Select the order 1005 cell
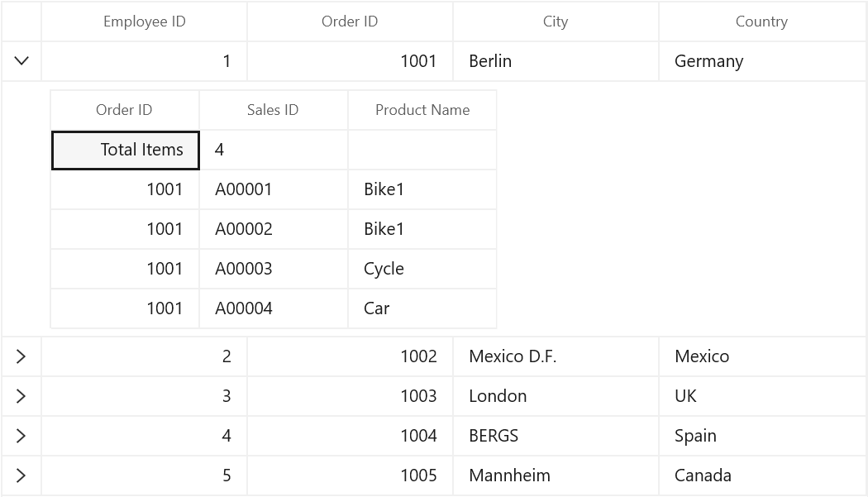Image resolution: width=868 pixels, height=497 pixels. point(350,475)
